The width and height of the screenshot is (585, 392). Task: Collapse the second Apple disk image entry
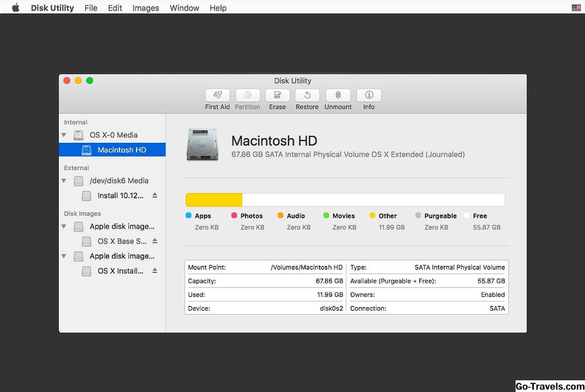[x=64, y=256]
